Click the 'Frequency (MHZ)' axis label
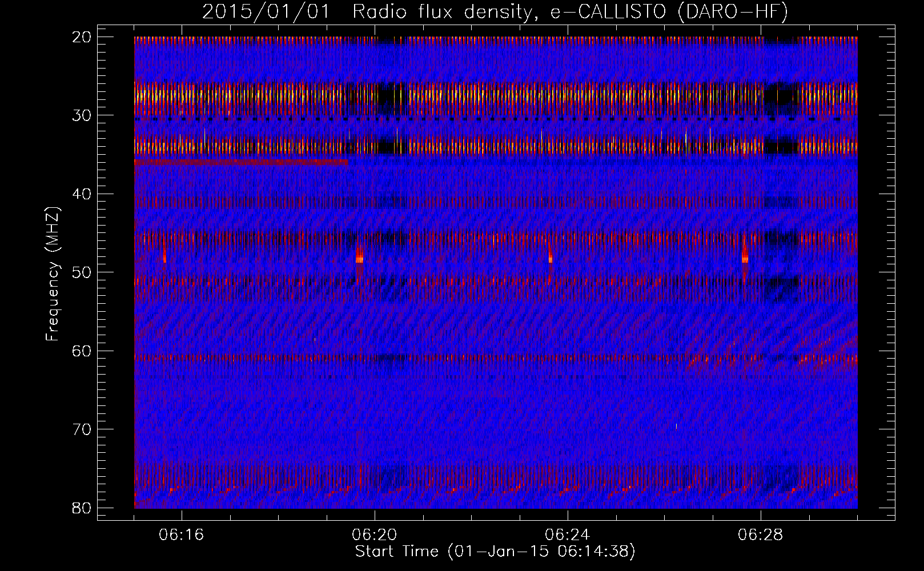The image size is (924, 571). 53,274
